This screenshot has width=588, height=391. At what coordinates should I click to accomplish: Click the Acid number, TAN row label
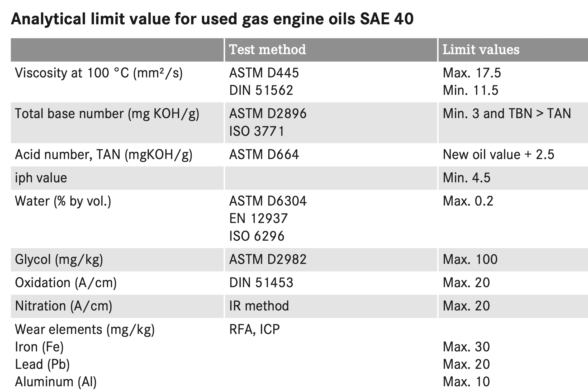104,155
